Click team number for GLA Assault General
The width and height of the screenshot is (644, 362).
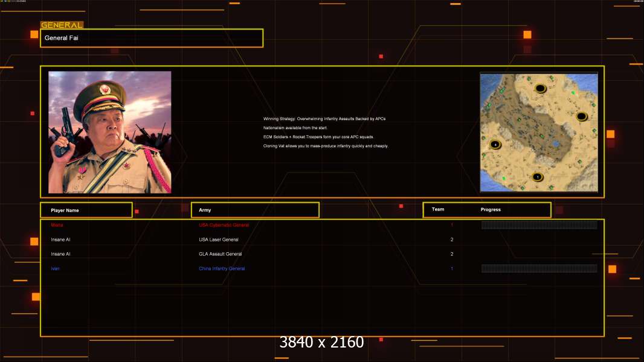[452, 254]
